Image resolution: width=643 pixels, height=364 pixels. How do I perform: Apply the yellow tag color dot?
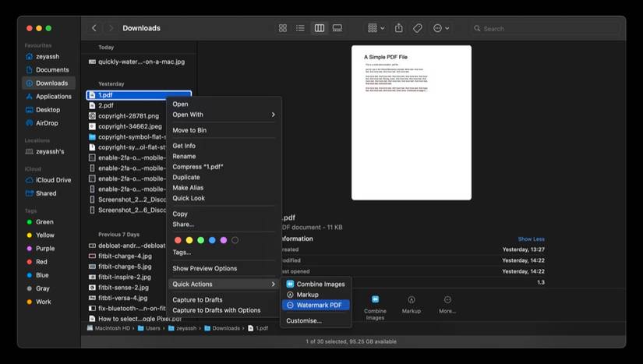[x=189, y=240]
